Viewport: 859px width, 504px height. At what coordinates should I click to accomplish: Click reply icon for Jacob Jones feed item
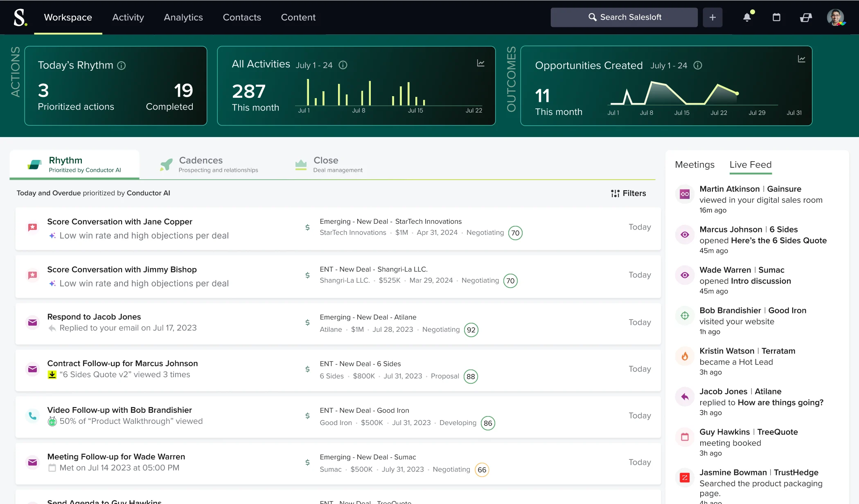coord(685,397)
